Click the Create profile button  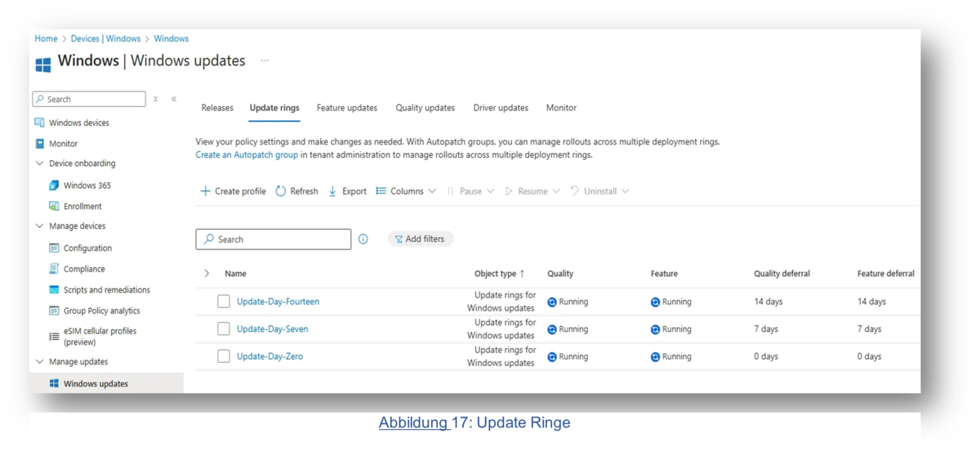(x=234, y=191)
